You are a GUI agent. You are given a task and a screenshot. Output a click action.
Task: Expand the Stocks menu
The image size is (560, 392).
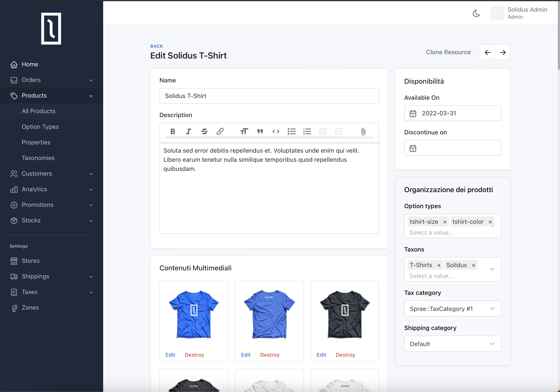click(51, 220)
